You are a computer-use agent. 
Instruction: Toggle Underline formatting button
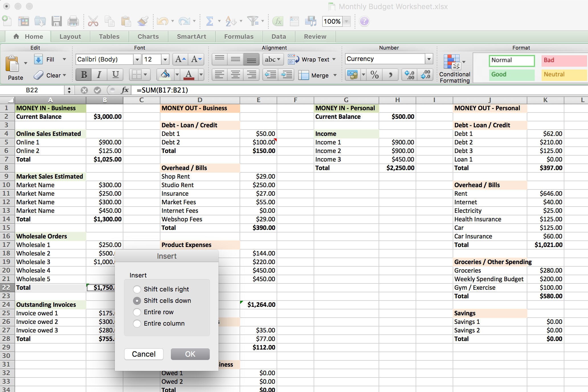115,75
